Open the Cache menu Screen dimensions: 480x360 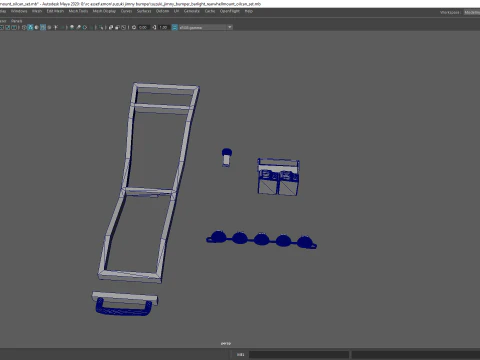(210, 11)
